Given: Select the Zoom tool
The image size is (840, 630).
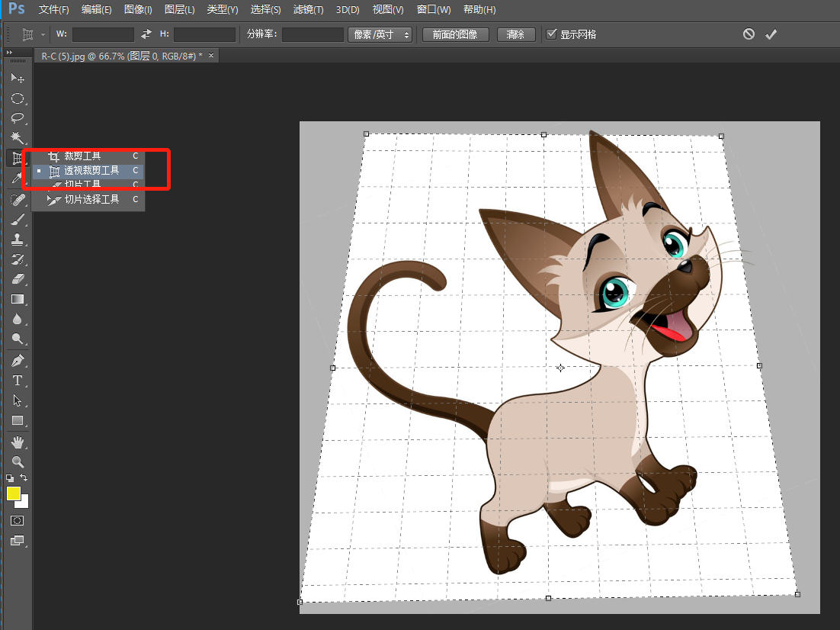Looking at the screenshot, I should 17,461.
